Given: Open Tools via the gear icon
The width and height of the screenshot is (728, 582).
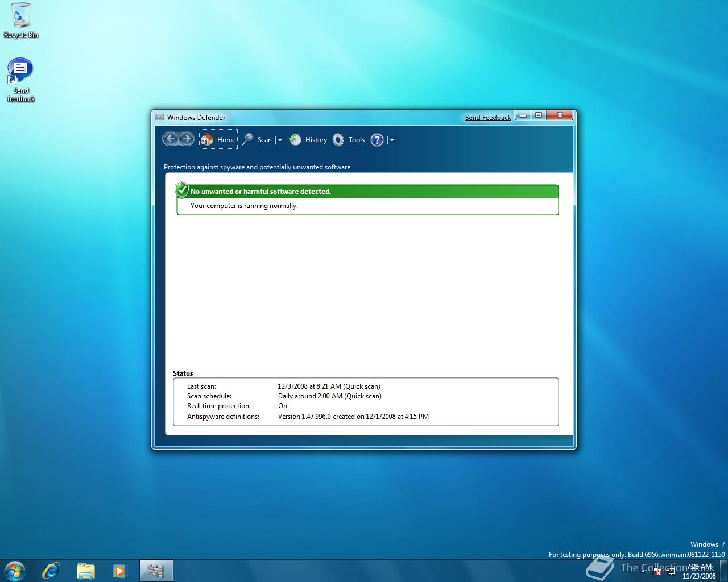Looking at the screenshot, I should 338,139.
